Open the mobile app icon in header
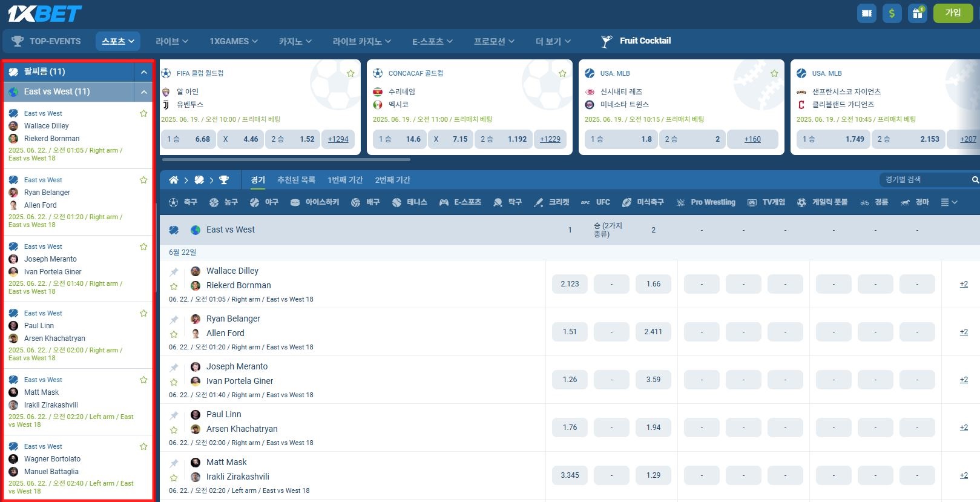Image resolution: width=980 pixels, height=502 pixels. 867,13
